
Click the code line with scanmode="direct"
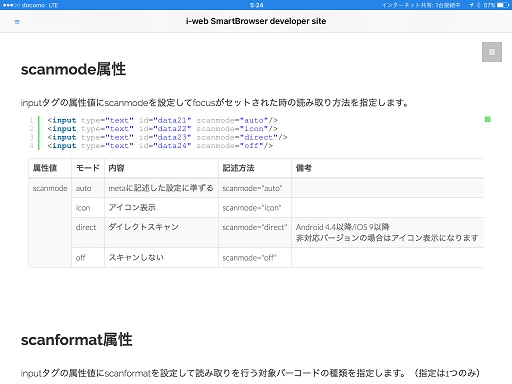[167, 137]
